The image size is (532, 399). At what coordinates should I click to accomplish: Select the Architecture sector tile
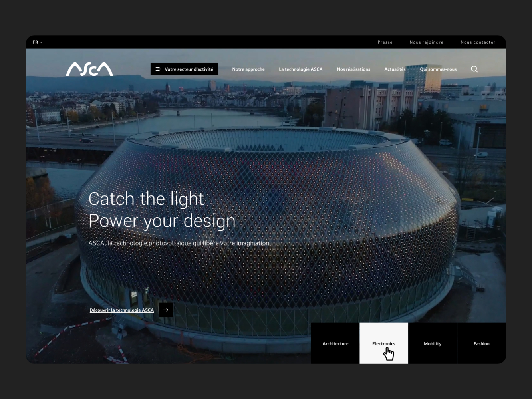tap(335, 343)
